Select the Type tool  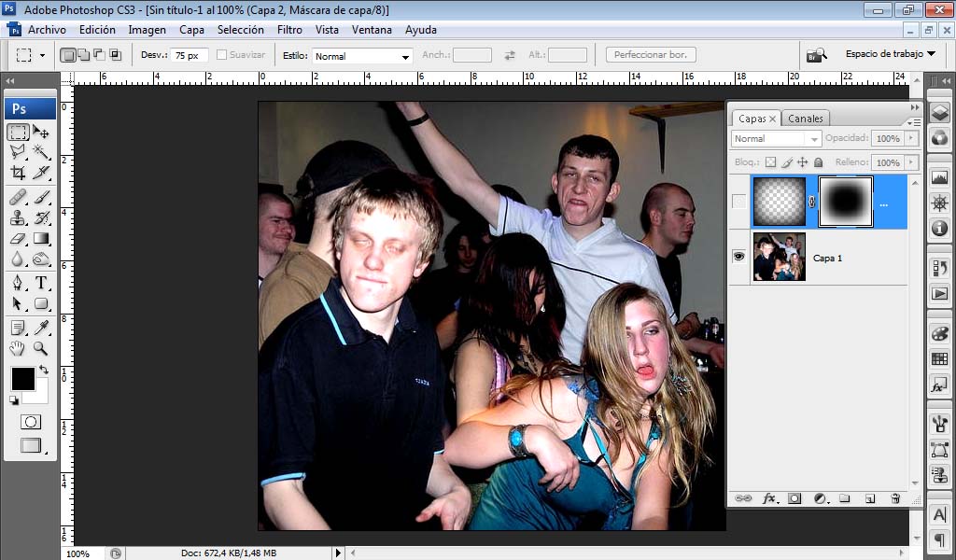[x=41, y=283]
